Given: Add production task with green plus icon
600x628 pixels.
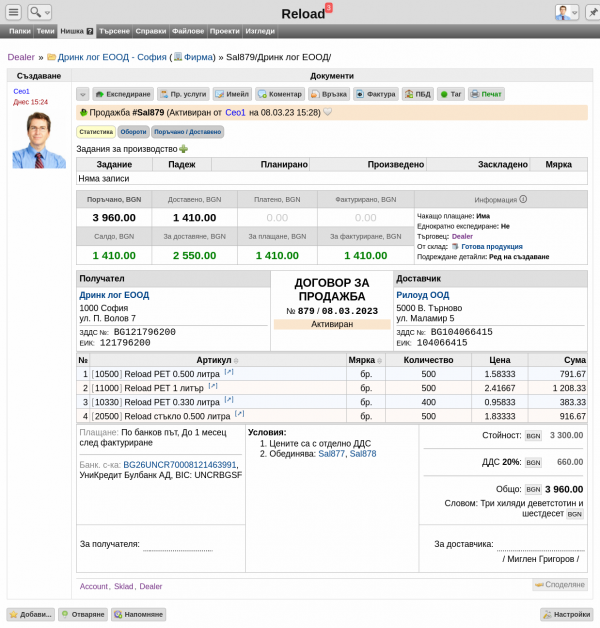Looking at the screenshot, I should (183, 149).
